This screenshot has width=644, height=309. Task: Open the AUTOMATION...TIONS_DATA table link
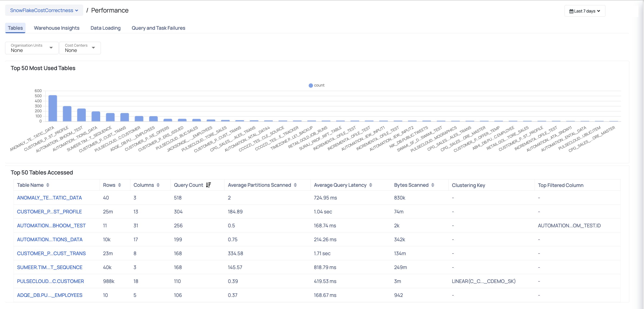pyautogui.click(x=49, y=240)
